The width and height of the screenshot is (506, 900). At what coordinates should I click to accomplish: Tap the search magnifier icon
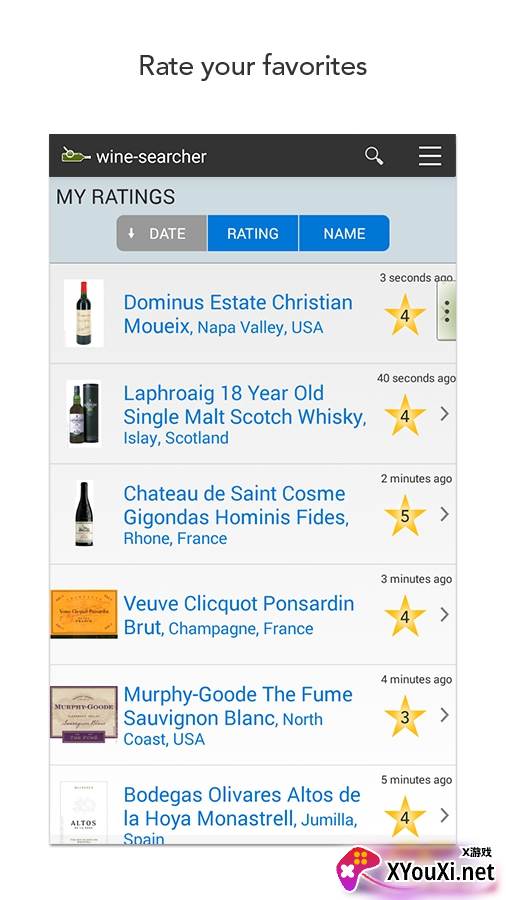point(374,156)
